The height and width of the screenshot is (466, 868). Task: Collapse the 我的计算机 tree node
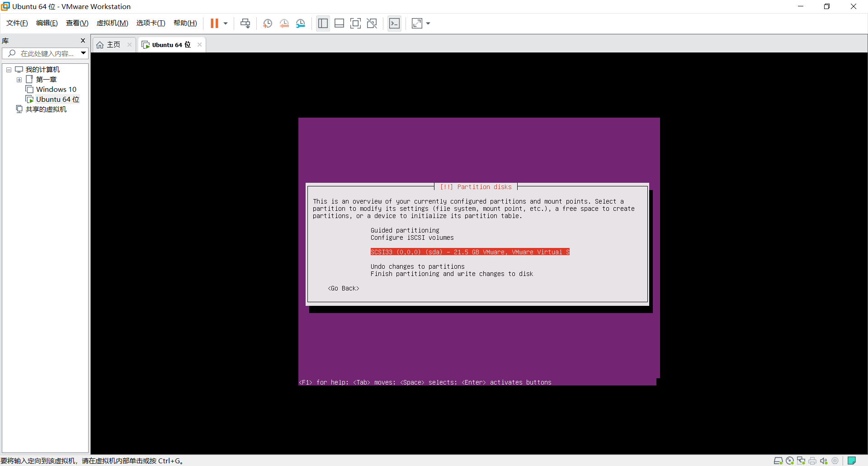click(x=9, y=70)
